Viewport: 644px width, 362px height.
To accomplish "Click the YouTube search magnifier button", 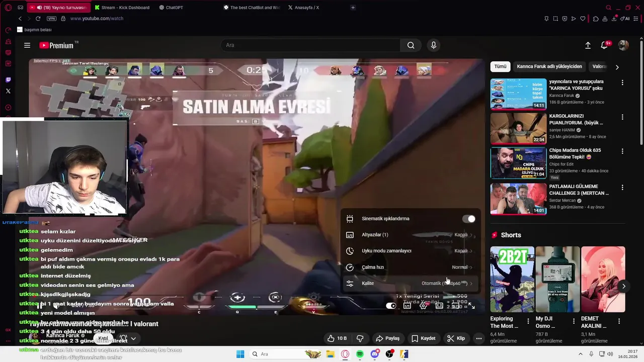I will click(x=411, y=45).
